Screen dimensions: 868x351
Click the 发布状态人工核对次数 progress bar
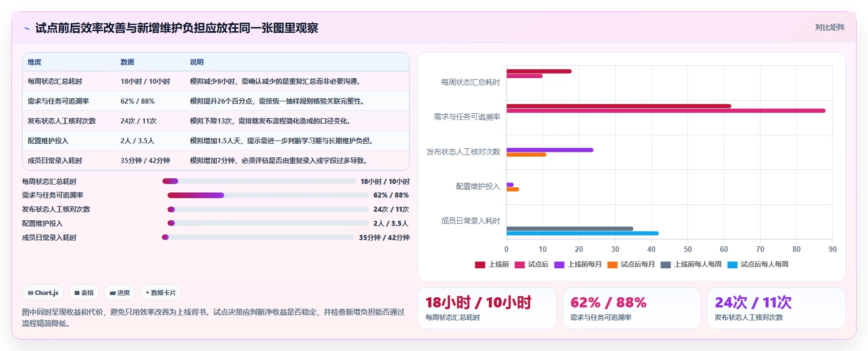coord(268,209)
